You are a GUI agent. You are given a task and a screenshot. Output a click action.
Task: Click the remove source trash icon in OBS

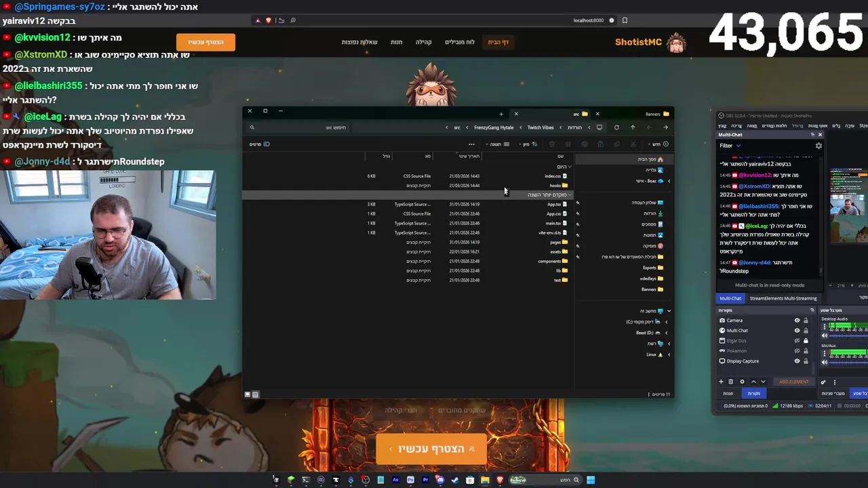click(731, 382)
